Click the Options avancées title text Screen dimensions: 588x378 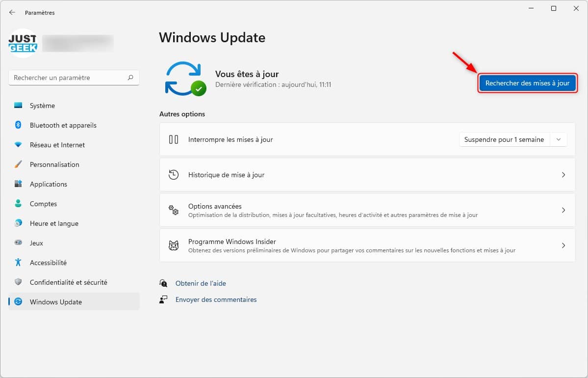(x=215, y=206)
